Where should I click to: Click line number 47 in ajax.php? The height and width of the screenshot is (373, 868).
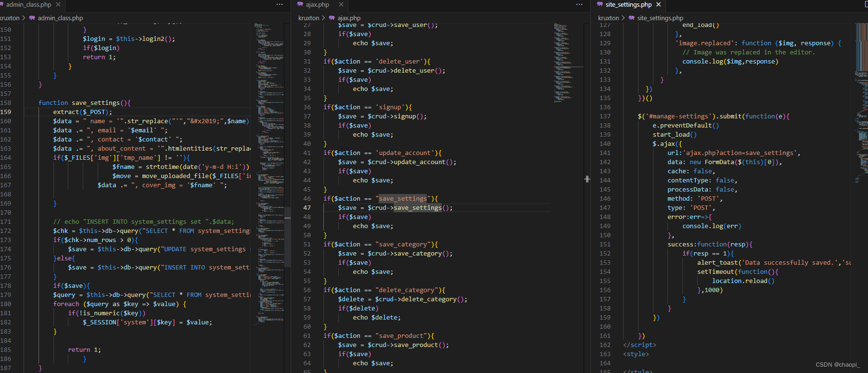pyautogui.click(x=307, y=208)
